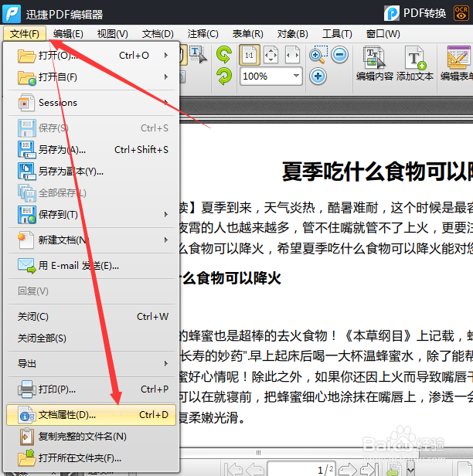Choose 打开(O)... from file menu
Viewport: 473px width, 476px height.
coord(91,56)
